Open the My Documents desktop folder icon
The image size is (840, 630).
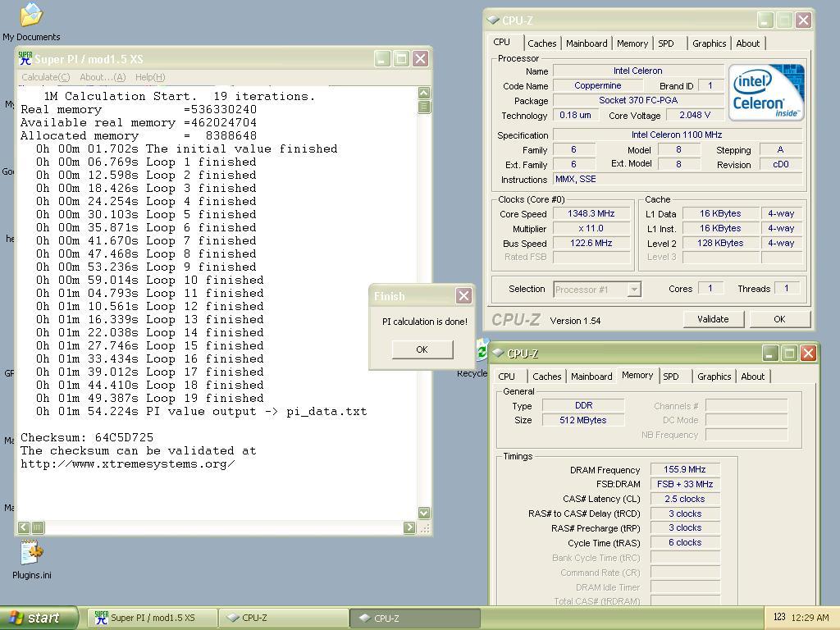(31, 15)
